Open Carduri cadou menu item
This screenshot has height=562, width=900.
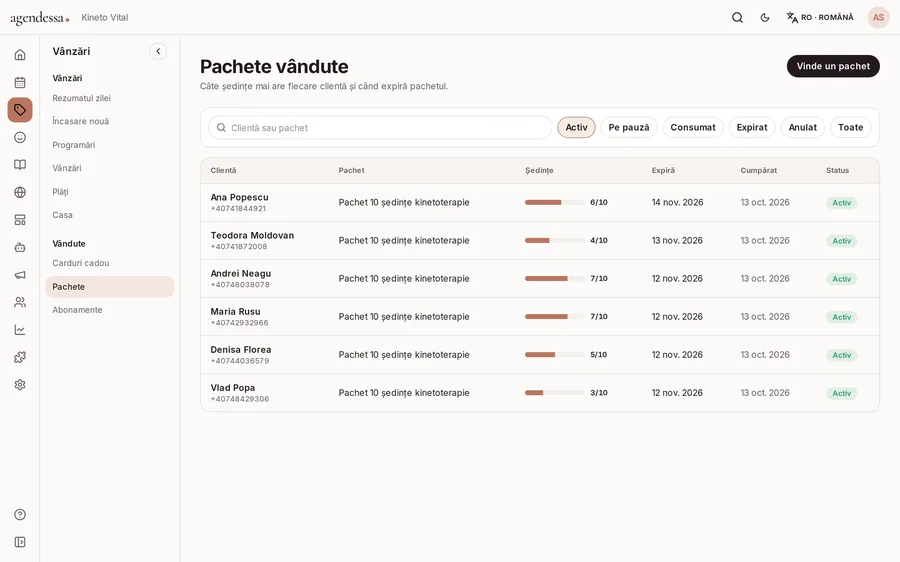80,263
